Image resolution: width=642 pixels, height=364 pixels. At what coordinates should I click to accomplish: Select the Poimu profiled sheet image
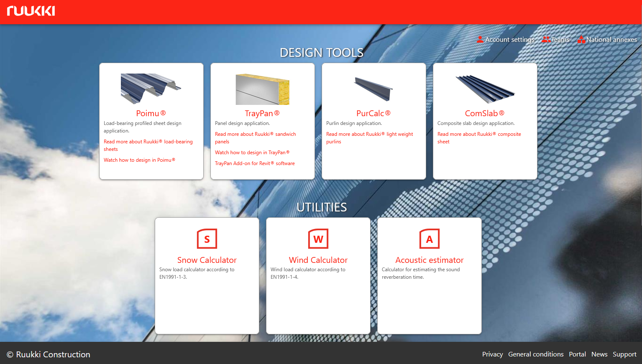[151, 88]
